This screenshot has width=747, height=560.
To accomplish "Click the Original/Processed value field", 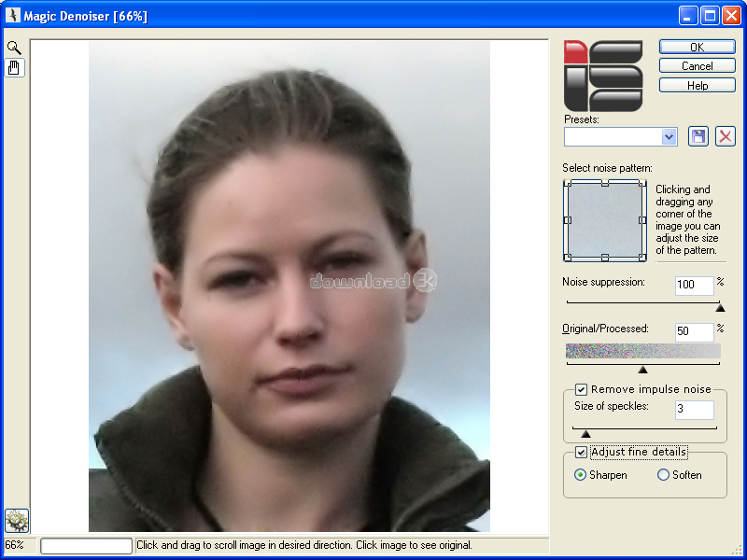I will 695,331.
